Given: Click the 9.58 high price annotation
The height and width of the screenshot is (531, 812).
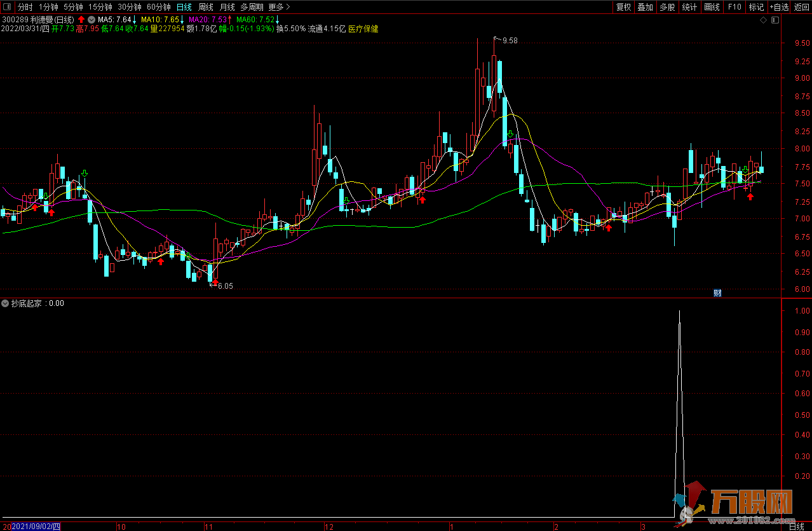Looking at the screenshot, I should pyautogui.click(x=510, y=41).
